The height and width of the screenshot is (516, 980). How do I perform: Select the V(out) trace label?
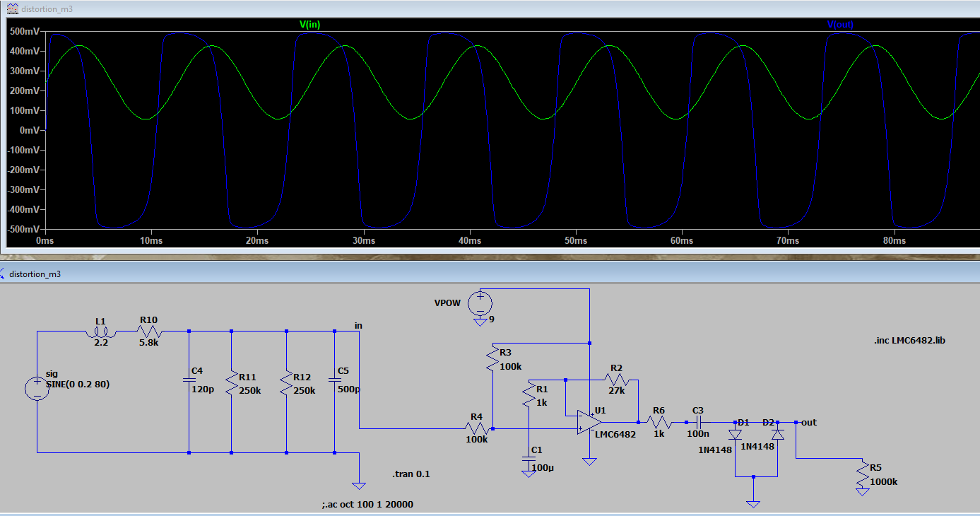click(x=840, y=24)
